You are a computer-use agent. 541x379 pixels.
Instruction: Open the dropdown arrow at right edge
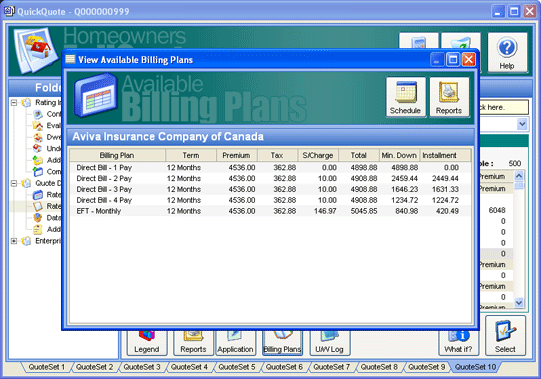(522, 124)
